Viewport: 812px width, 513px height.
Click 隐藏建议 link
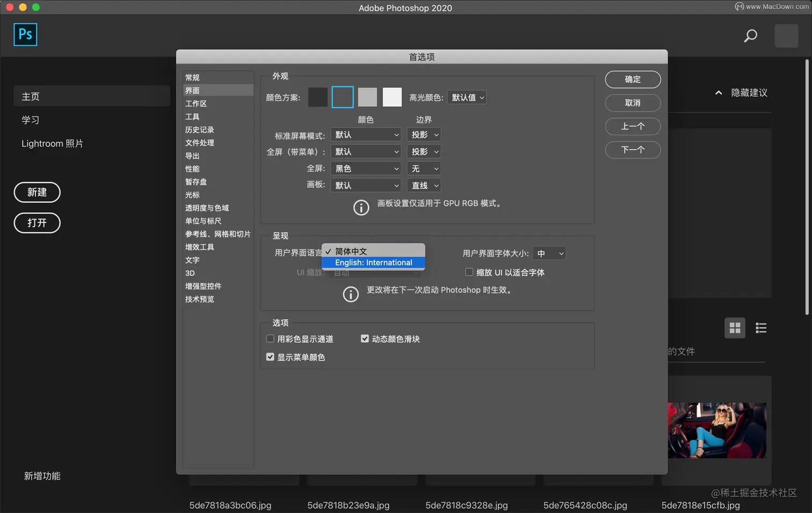[x=749, y=93]
